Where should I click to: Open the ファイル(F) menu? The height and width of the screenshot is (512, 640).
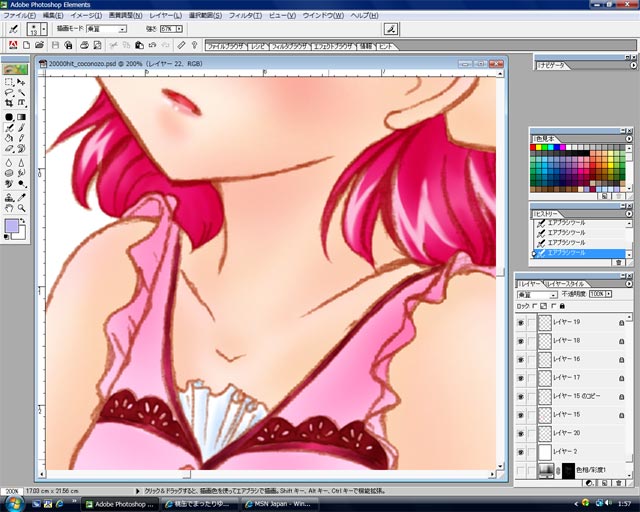(19, 16)
